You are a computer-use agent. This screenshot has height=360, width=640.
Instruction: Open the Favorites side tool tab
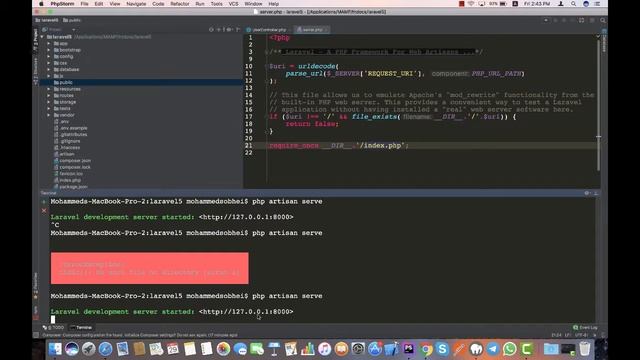(x=36, y=286)
